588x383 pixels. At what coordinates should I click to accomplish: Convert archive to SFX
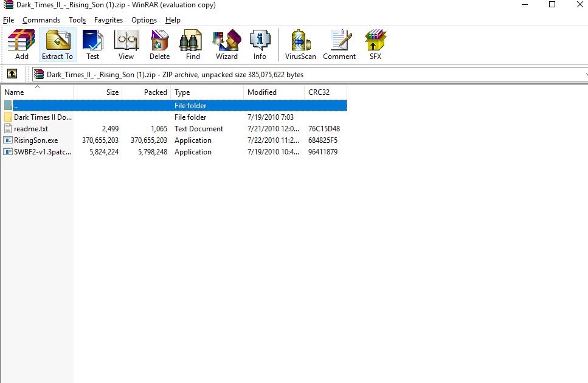(x=375, y=44)
